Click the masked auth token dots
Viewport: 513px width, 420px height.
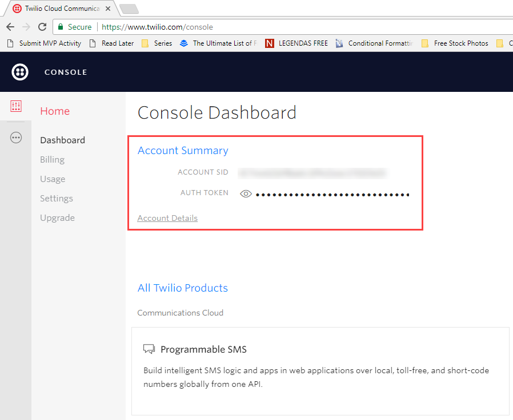(332, 195)
